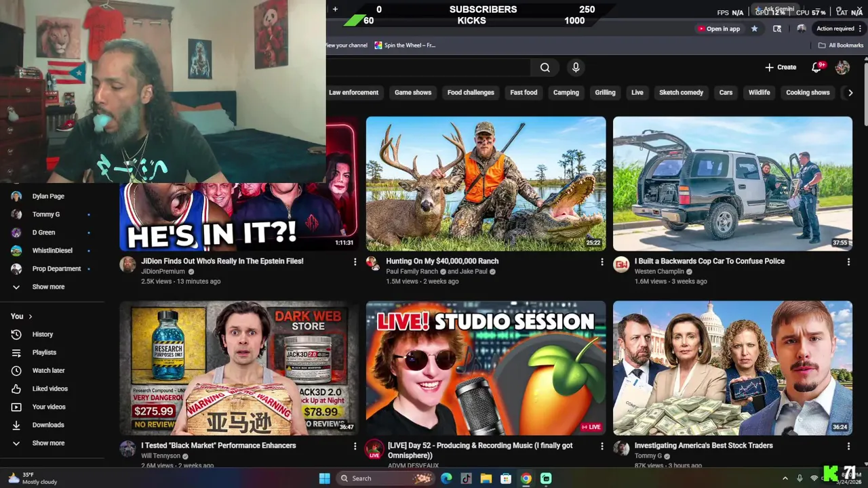Open Chrome profile avatar in toolbar
This screenshot has height=488, width=868.
click(x=802, y=28)
